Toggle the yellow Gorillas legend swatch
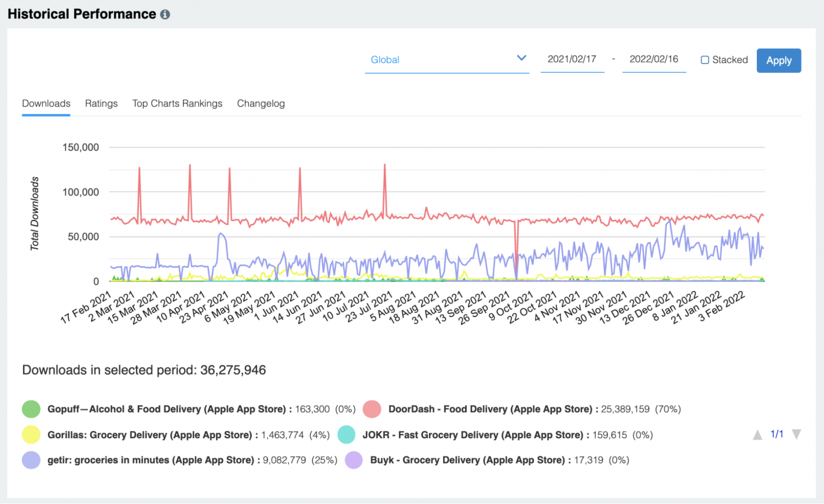Viewport: 824px width, 504px height. 31,435
